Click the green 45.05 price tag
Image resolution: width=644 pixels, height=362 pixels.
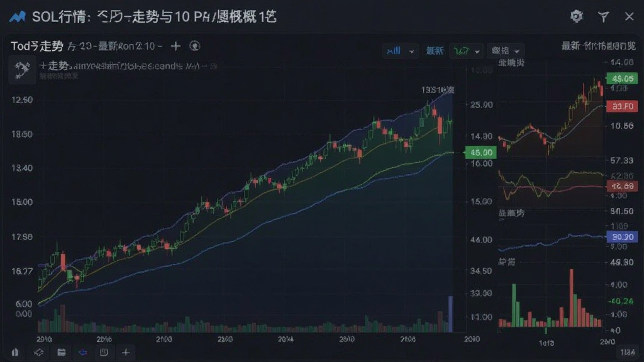click(x=622, y=79)
